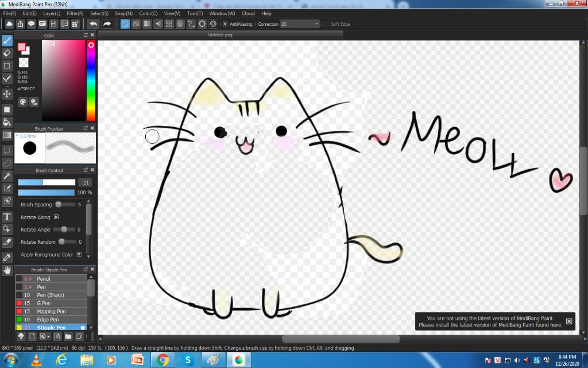Screen dimensions: 588x368
Task: Select the Pencil brush
Action: click(x=51, y=279)
